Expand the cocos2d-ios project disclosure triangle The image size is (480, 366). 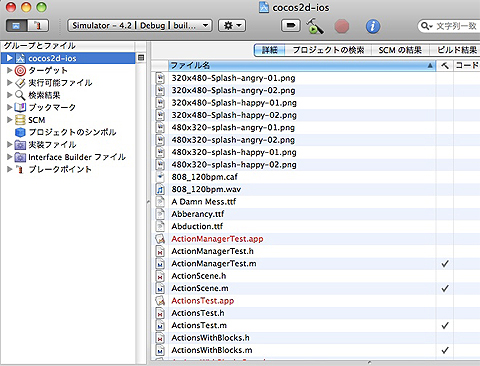pyautogui.click(x=10, y=58)
